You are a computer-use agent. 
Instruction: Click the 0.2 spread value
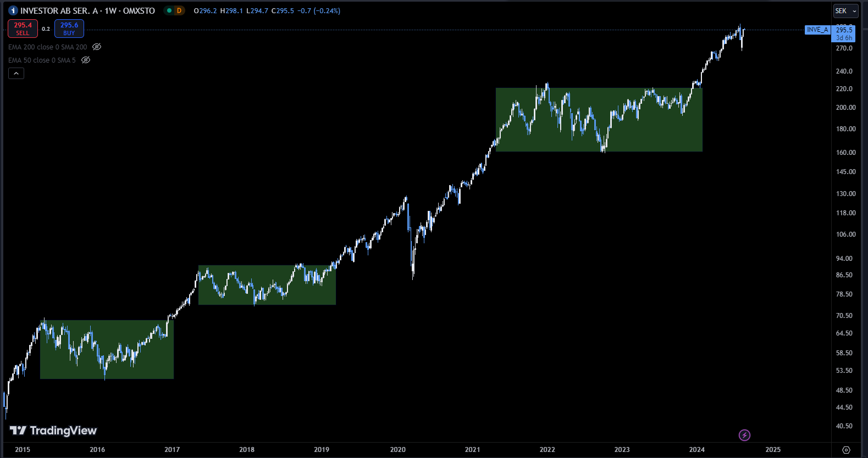click(46, 29)
